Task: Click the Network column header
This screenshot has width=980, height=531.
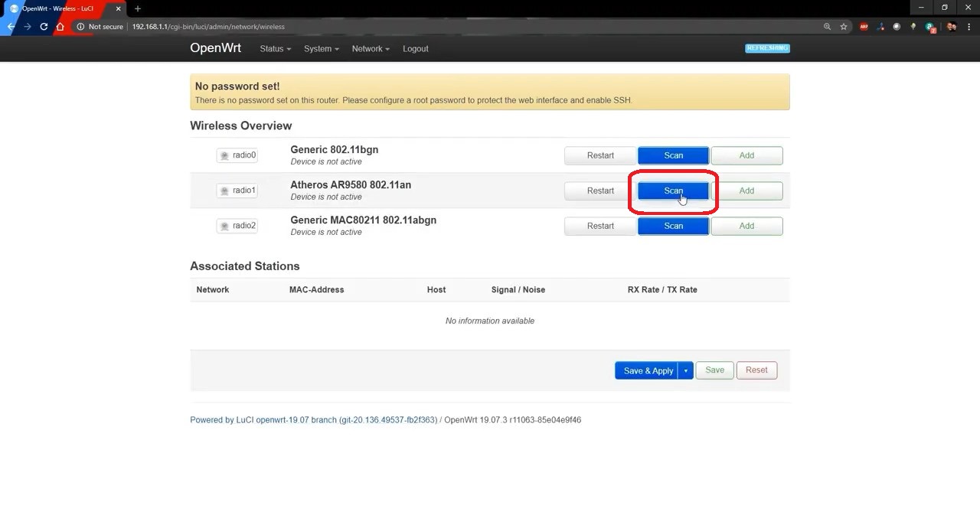Action: coord(213,290)
